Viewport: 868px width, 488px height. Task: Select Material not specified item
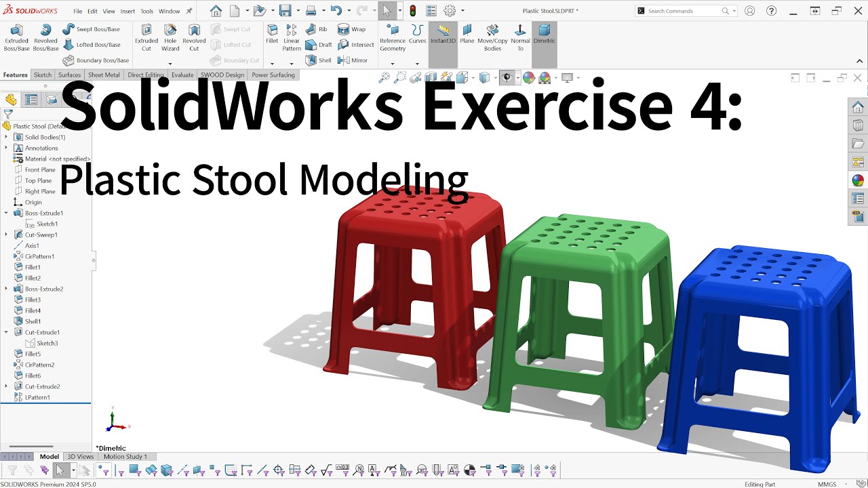point(52,159)
